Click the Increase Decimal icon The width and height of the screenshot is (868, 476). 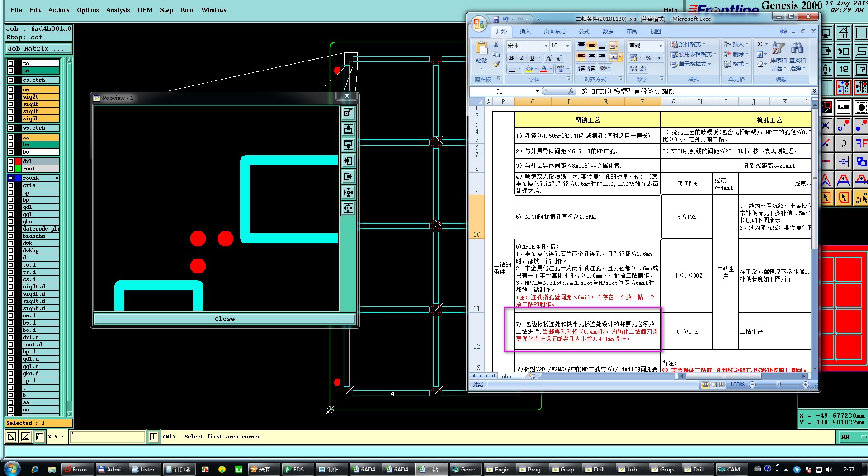point(634,69)
